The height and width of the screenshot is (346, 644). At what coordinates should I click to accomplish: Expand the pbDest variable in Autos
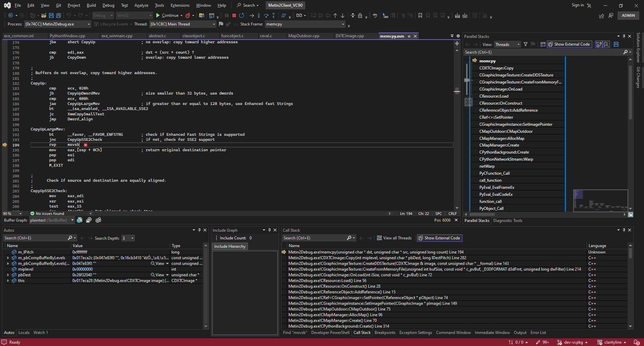tap(8, 275)
